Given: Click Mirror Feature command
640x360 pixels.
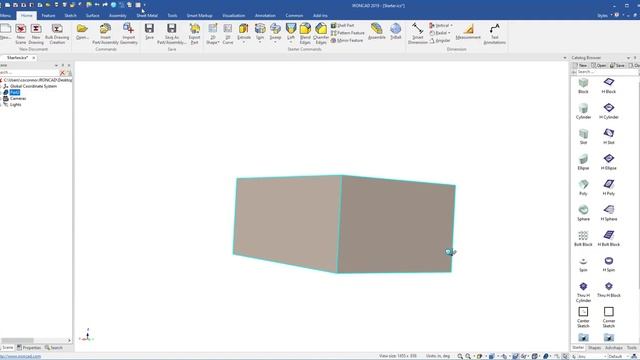Looking at the screenshot, I should click(x=347, y=40).
